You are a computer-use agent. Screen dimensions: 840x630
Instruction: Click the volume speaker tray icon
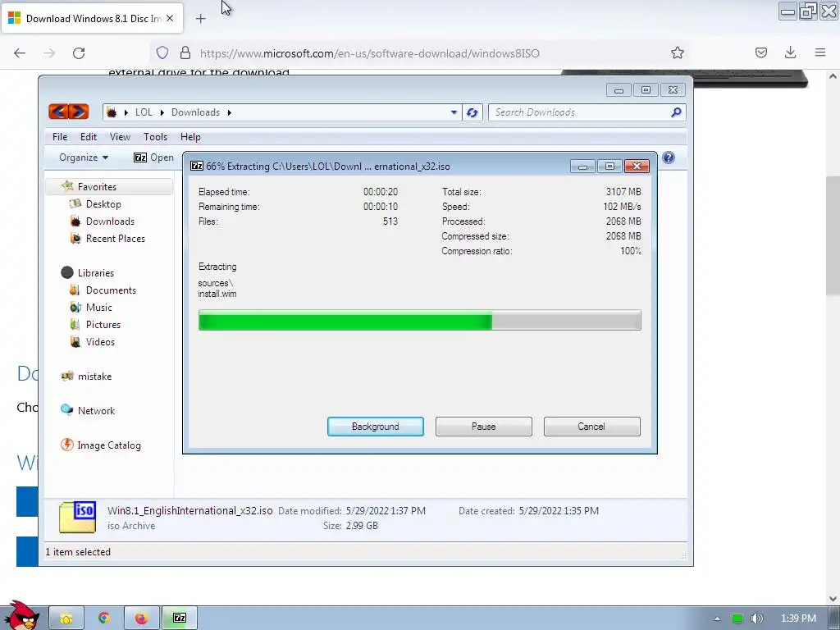(756, 619)
